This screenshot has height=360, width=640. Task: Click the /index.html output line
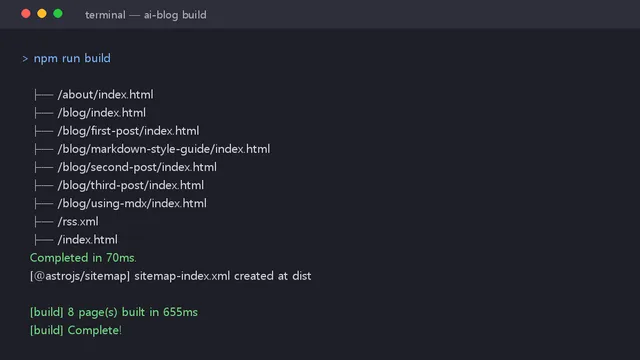coord(76,240)
